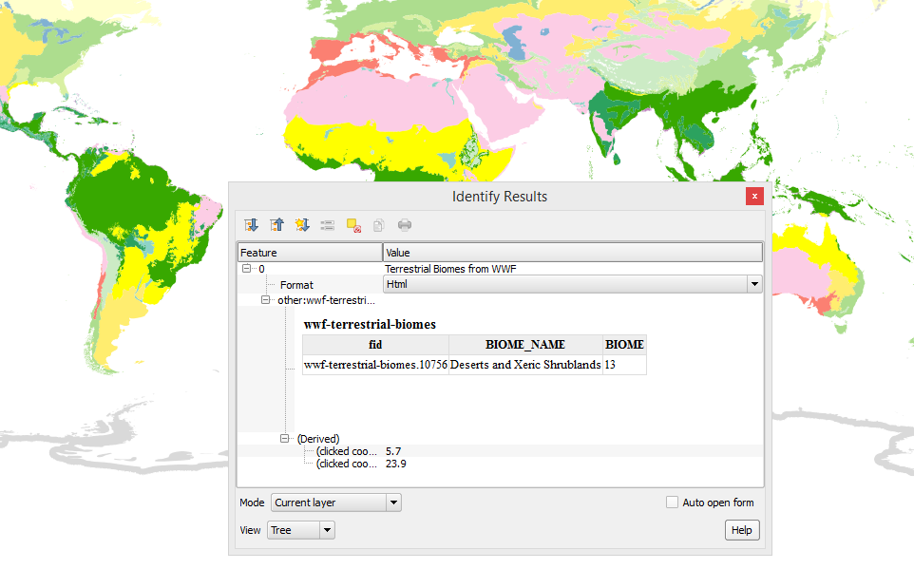914x588 pixels.
Task: Enable the Auto open form checkbox
Action: pos(673,502)
